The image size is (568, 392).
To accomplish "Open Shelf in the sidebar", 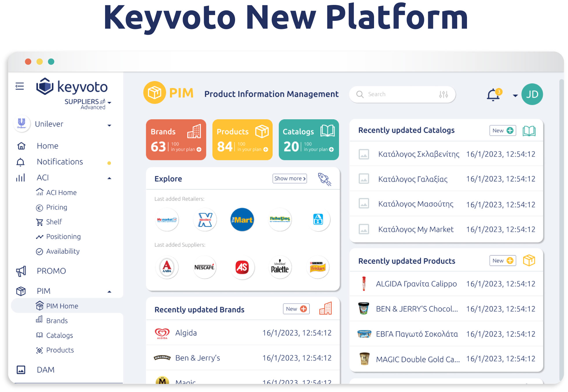I will click(x=54, y=222).
